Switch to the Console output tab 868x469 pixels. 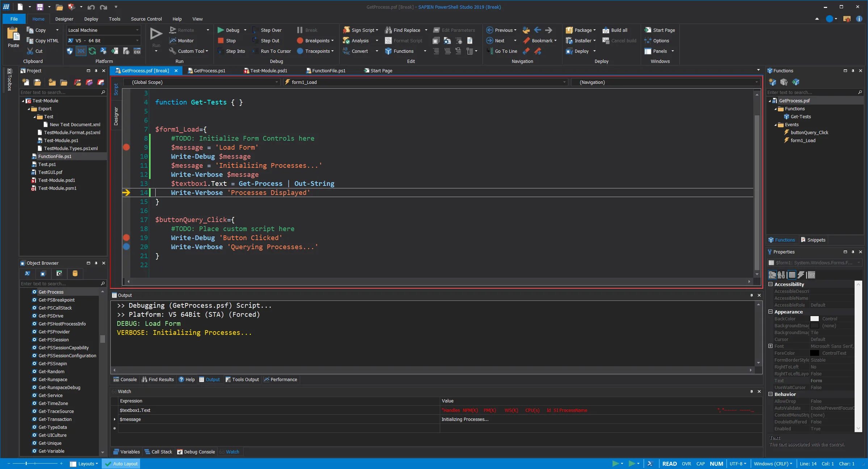(125, 380)
